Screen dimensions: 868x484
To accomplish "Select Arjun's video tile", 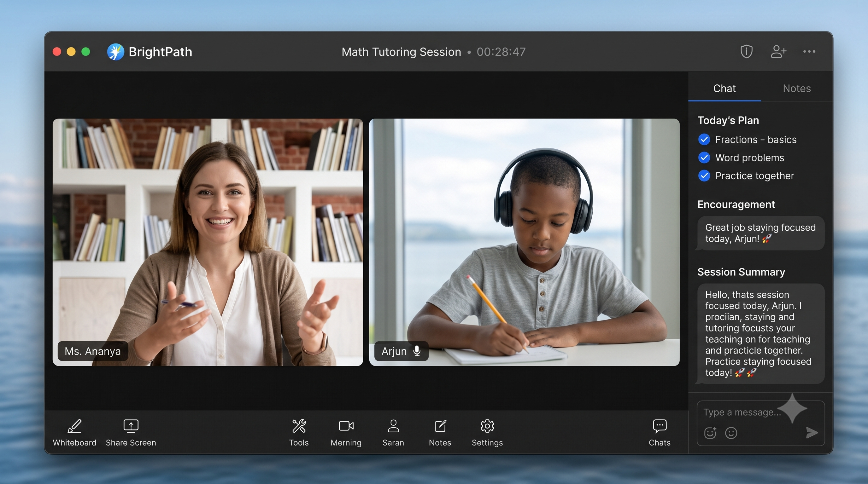I will point(524,242).
